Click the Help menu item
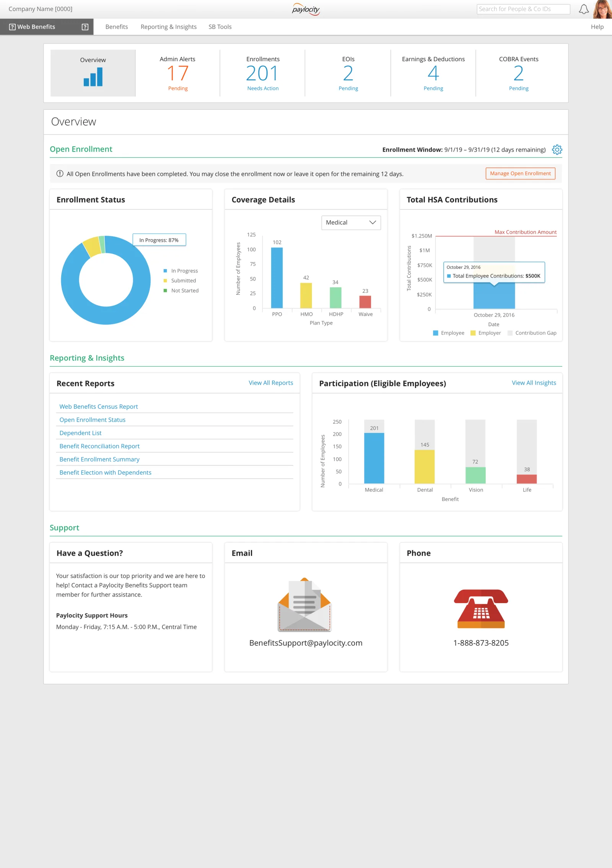The image size is (612, 868). pyautogui.click(x=597, y=27)
